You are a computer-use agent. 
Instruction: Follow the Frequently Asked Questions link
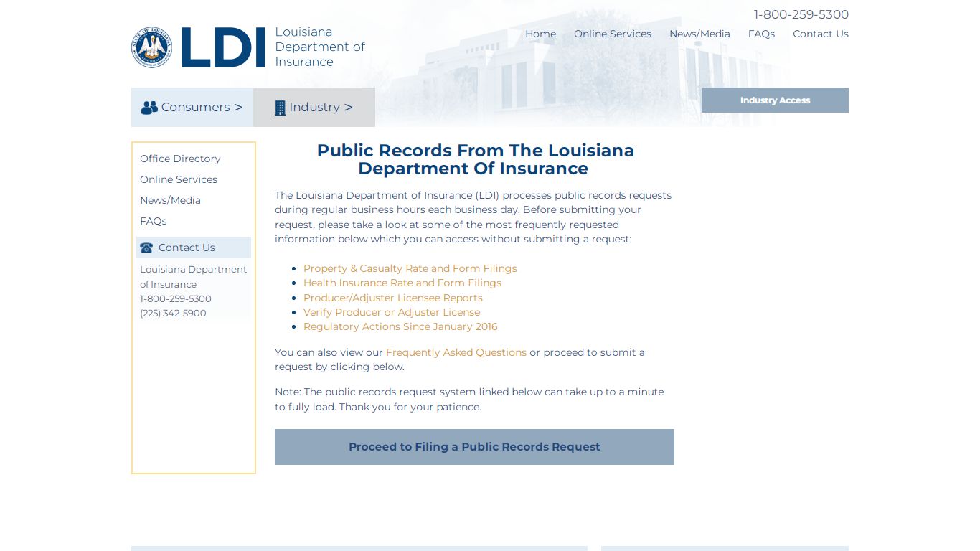tap(456, 352)
